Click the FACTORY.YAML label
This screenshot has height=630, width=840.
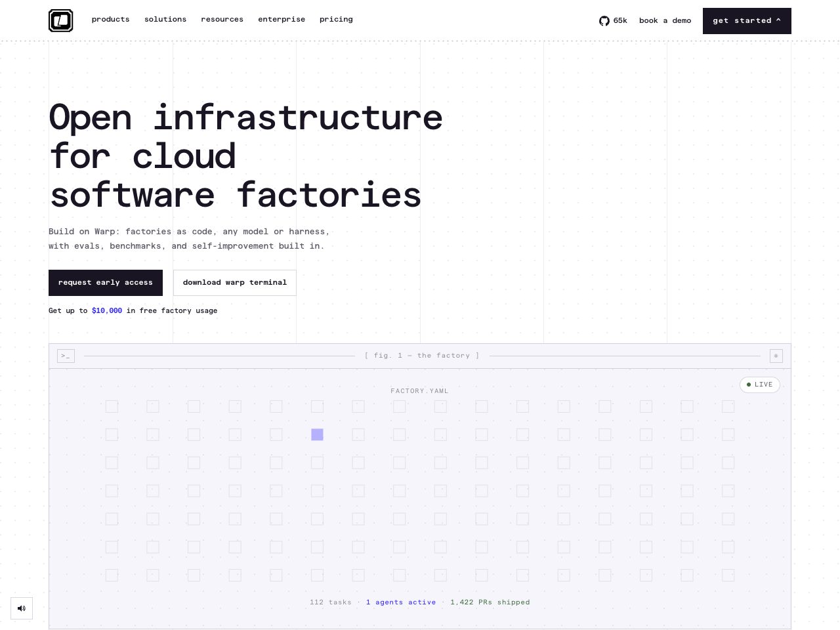tap(420, 391)
